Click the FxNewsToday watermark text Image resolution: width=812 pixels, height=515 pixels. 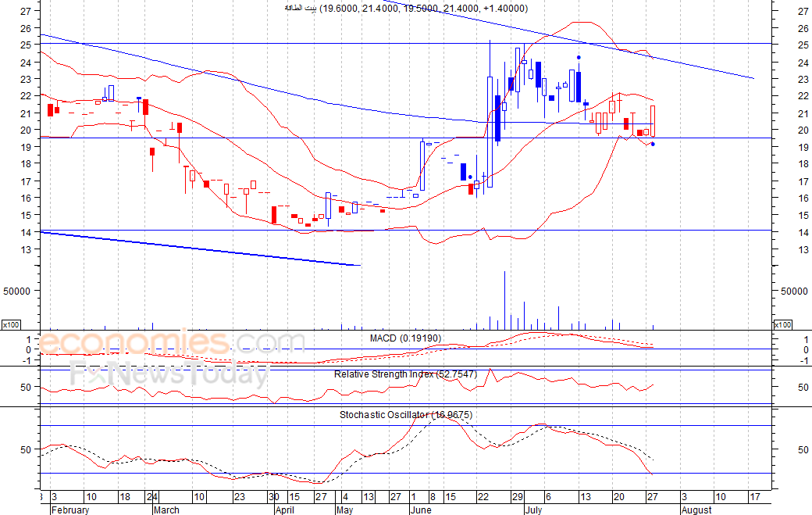[169, 373]
